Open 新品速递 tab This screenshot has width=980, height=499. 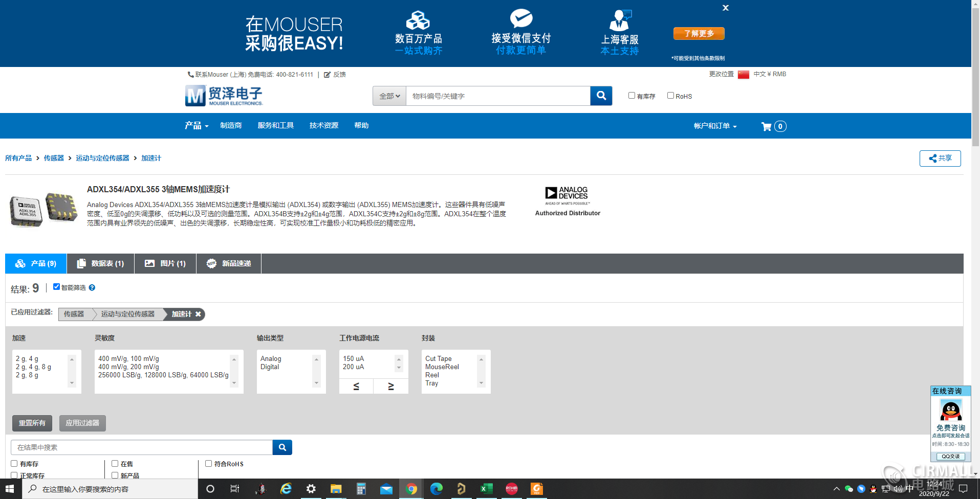click(x=229, y=263)
